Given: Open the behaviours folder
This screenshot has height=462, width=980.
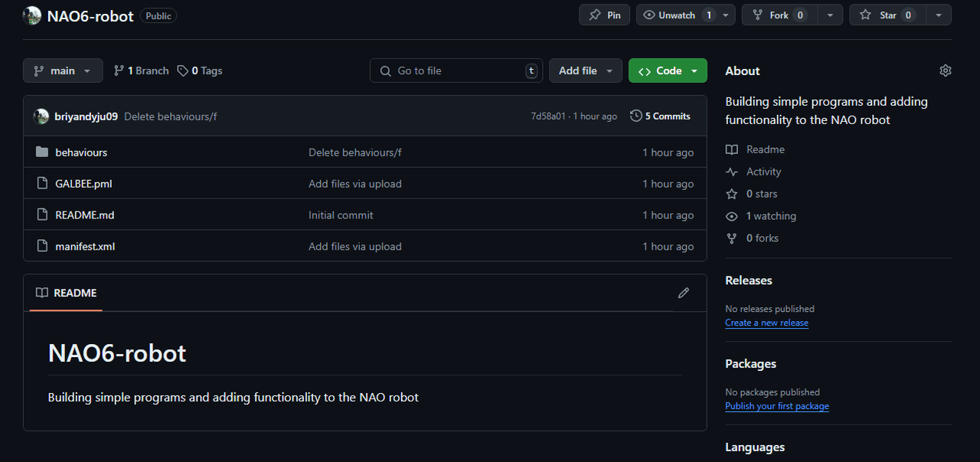Looking at the screenshot, I should click(x=81, y=152).
